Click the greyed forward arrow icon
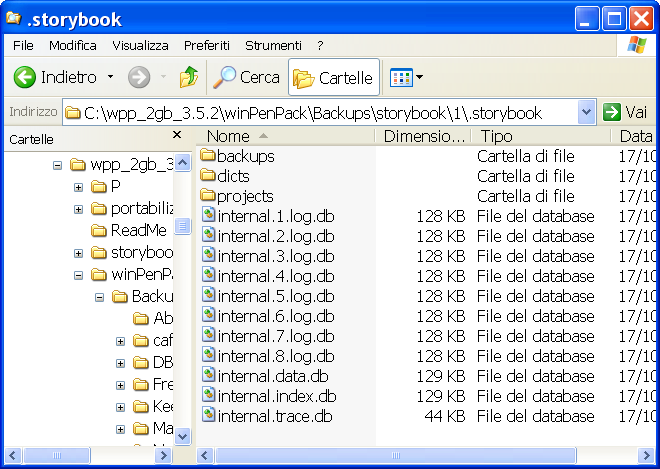660x469 pixels. [x=139, y=77]
